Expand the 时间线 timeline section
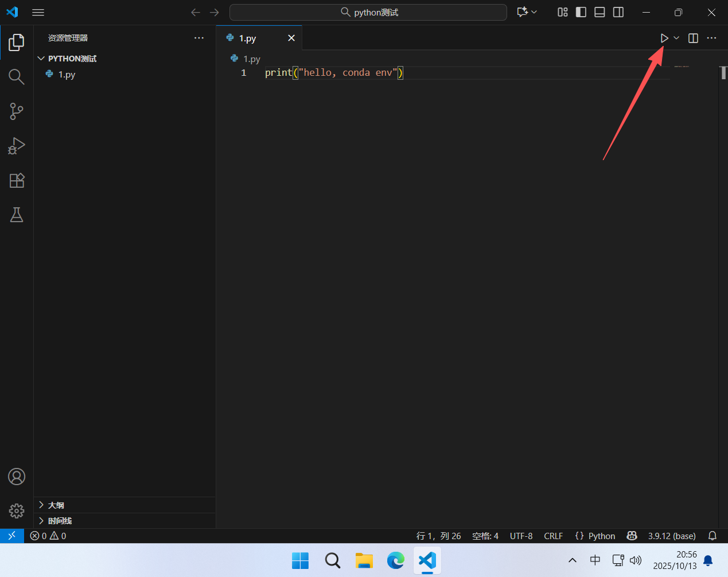Viewport: 728px width, 577px height. tap(124, 521)
